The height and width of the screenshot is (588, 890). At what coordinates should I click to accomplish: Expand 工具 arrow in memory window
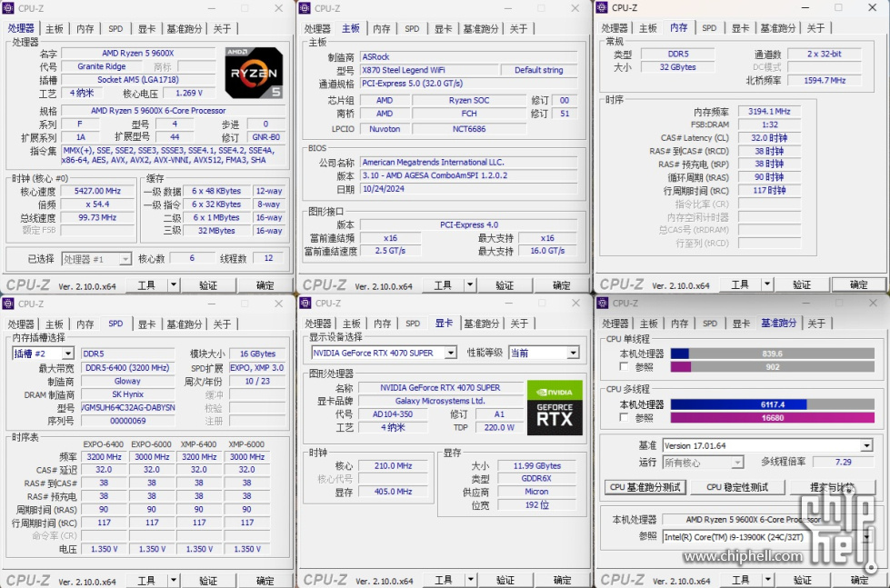tap(767, 284)
